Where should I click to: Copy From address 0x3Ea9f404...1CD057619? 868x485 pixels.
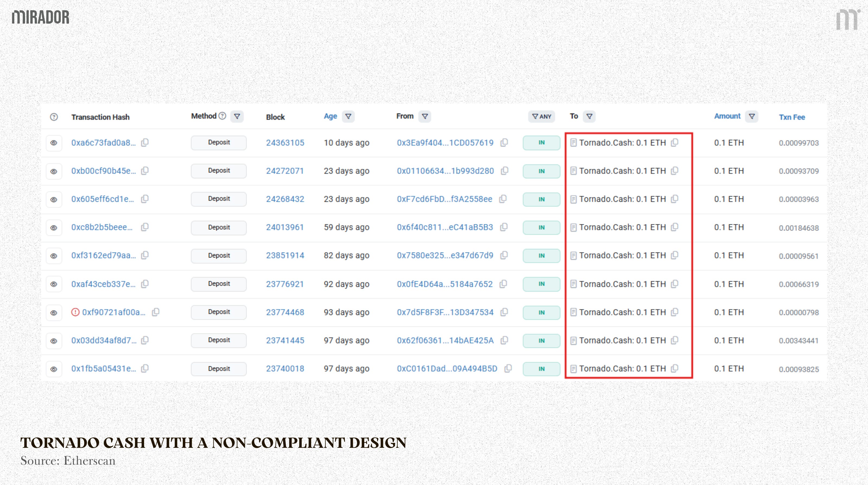(x=504, y=143)
